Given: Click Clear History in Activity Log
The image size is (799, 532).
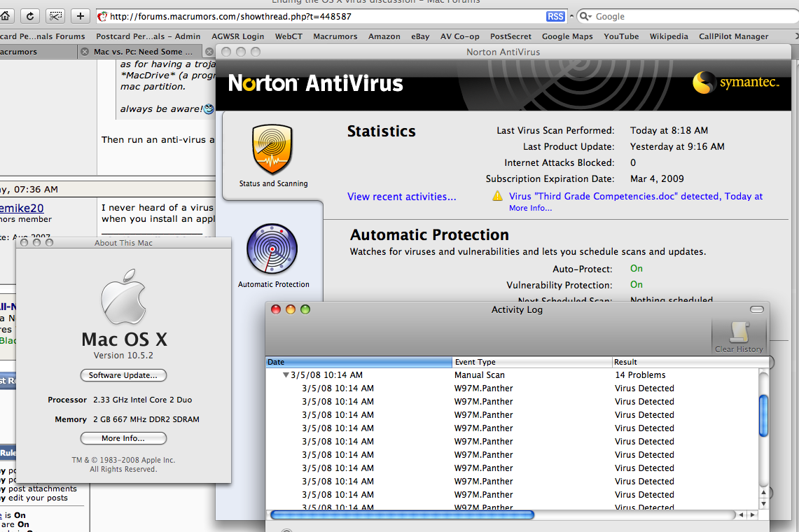Looking at the screenshot, I should click(x=739, y=337).
